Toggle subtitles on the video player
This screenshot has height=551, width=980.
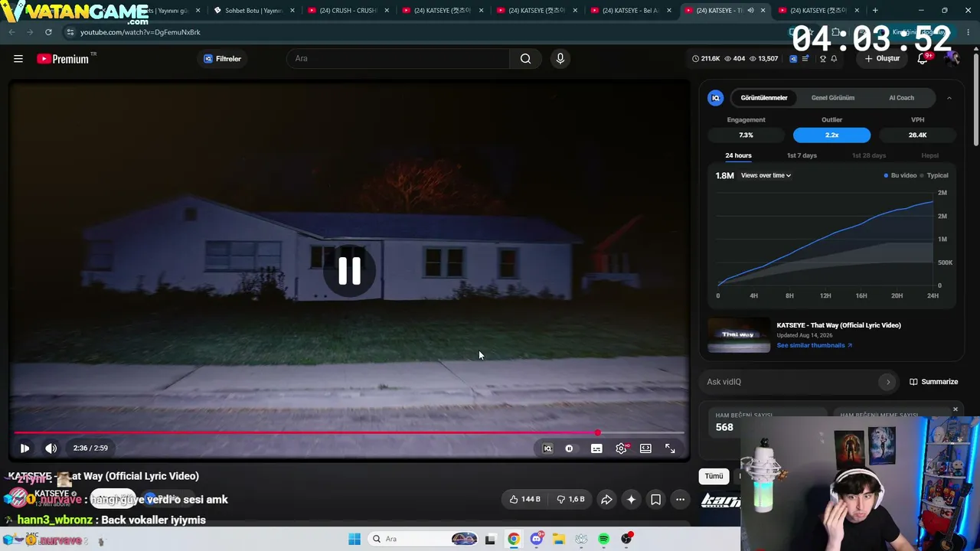click(596, 448)
